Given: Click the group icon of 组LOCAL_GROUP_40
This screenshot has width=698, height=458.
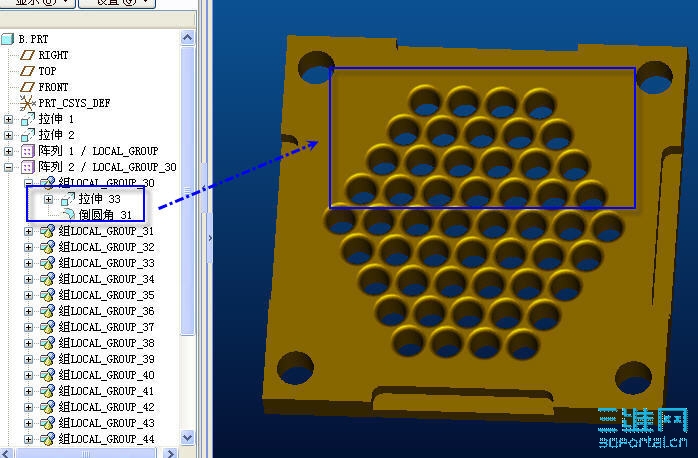Looking at the screenshot, I should pos(47,376).
